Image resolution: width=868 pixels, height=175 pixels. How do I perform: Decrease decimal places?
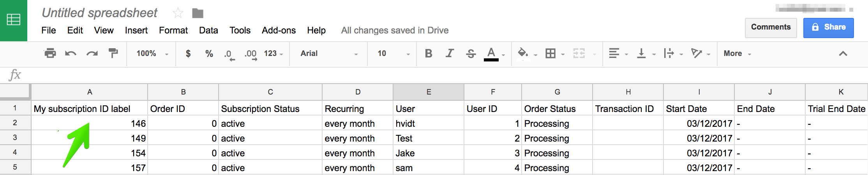[x=229, y=54]
